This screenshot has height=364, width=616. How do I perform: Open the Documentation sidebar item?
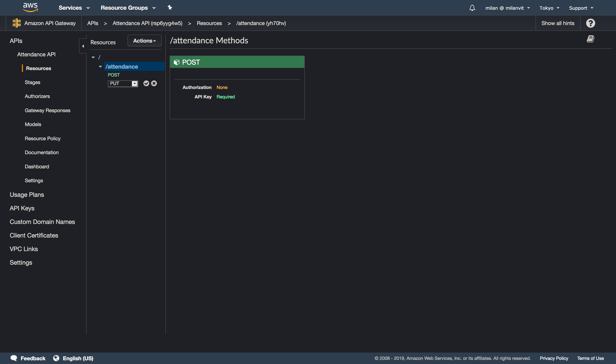[x=42, y=152]
